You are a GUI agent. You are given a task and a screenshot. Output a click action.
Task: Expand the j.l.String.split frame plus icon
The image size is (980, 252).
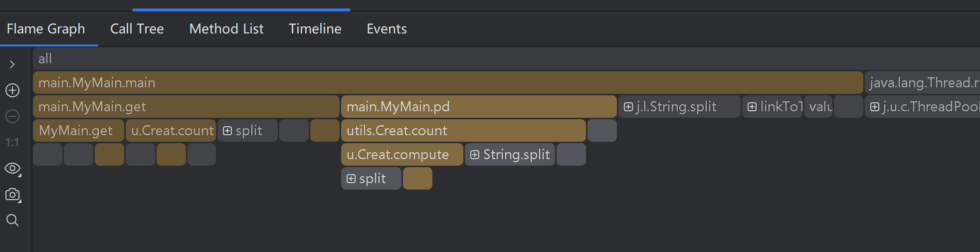[628, 107]
